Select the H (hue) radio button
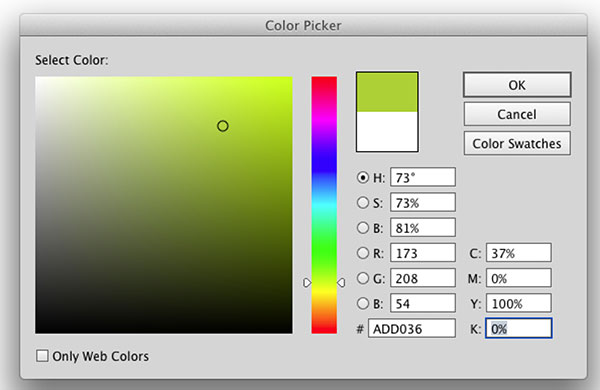 362,177
